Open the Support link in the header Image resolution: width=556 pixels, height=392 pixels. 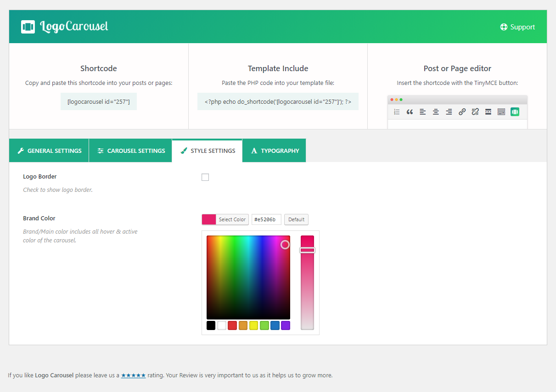517,27
